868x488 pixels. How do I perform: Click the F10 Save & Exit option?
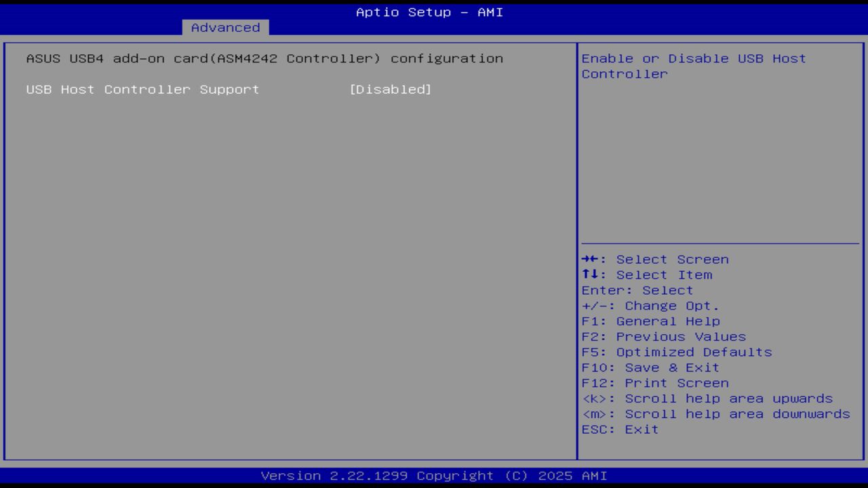tap(649, 367)
